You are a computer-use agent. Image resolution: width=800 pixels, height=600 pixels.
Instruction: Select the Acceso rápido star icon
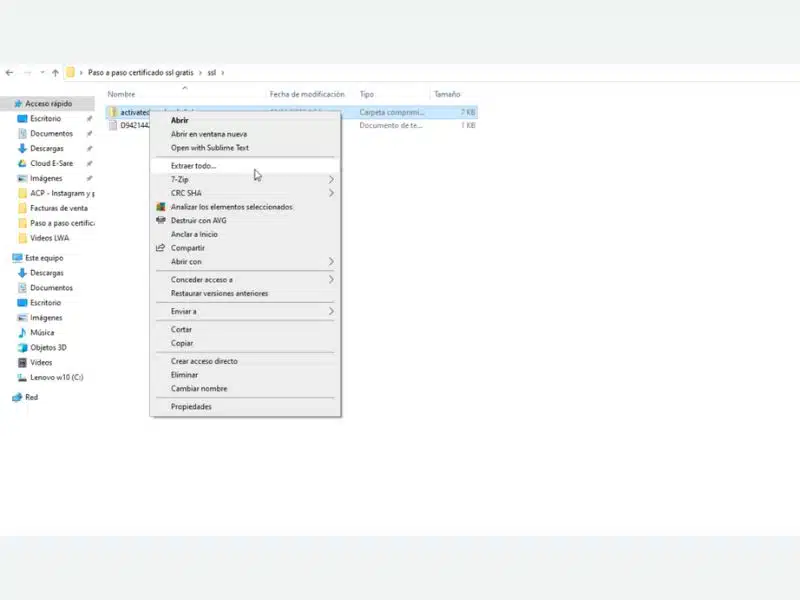click(20, 103)
